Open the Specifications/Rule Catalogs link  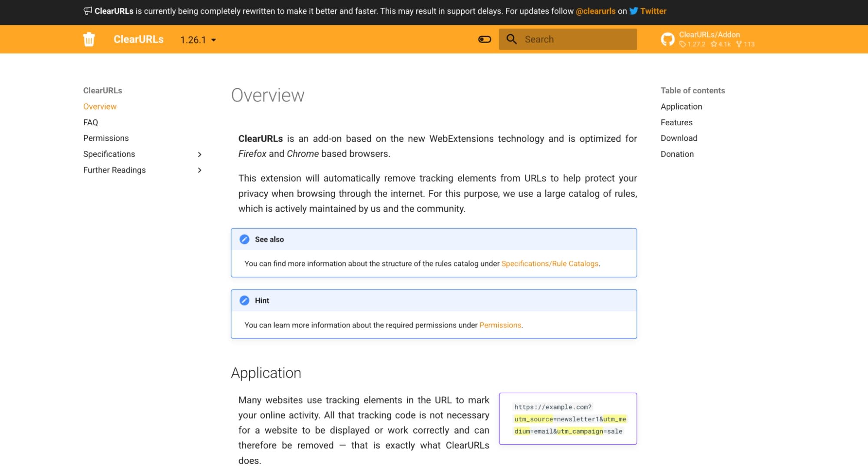550,263
